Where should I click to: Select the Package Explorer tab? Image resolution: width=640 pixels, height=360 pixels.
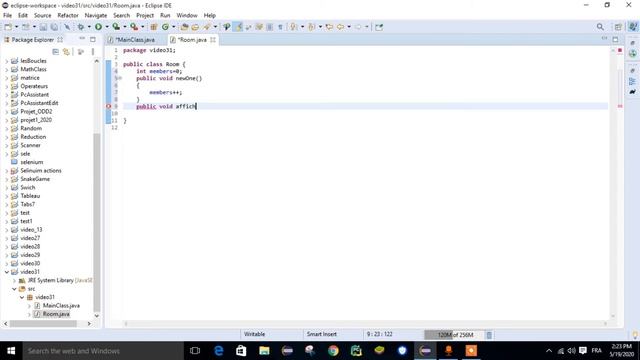point(33,40)
